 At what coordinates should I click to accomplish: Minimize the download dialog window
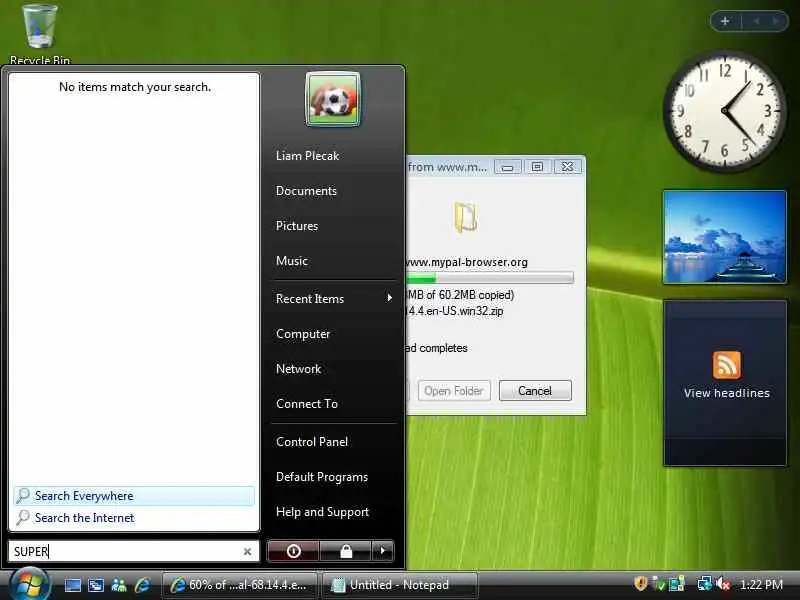tap(508, 167)
